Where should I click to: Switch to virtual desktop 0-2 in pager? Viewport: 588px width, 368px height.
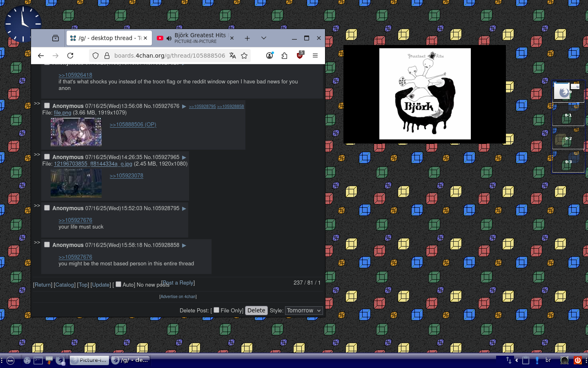pos(568,139)
